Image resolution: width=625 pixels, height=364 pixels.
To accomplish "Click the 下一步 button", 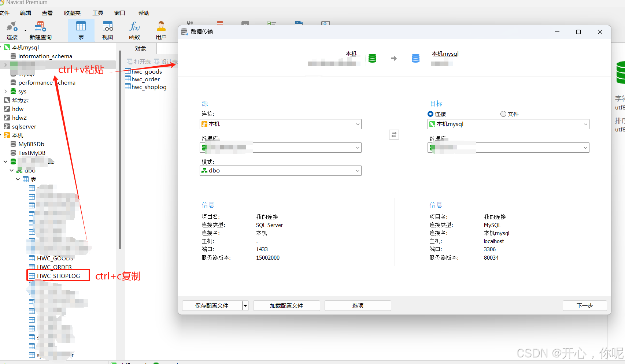I will 584,305.
